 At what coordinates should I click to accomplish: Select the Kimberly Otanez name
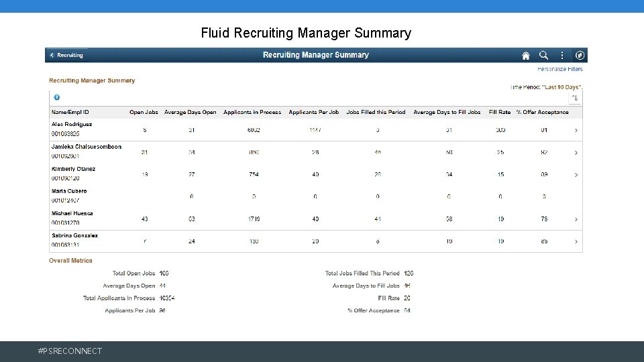[74, 169]
